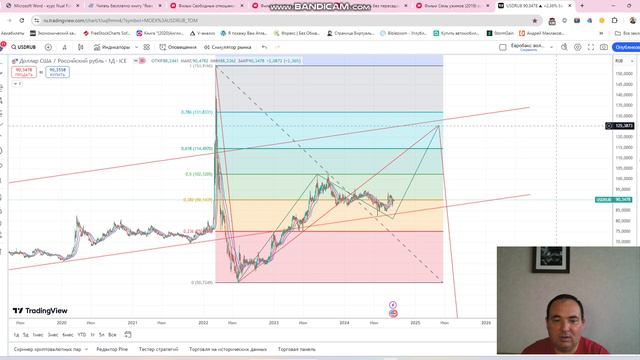Expand the screener dropdown arrow
Viewport: 640px width, 360px height.
coord(86,349)
